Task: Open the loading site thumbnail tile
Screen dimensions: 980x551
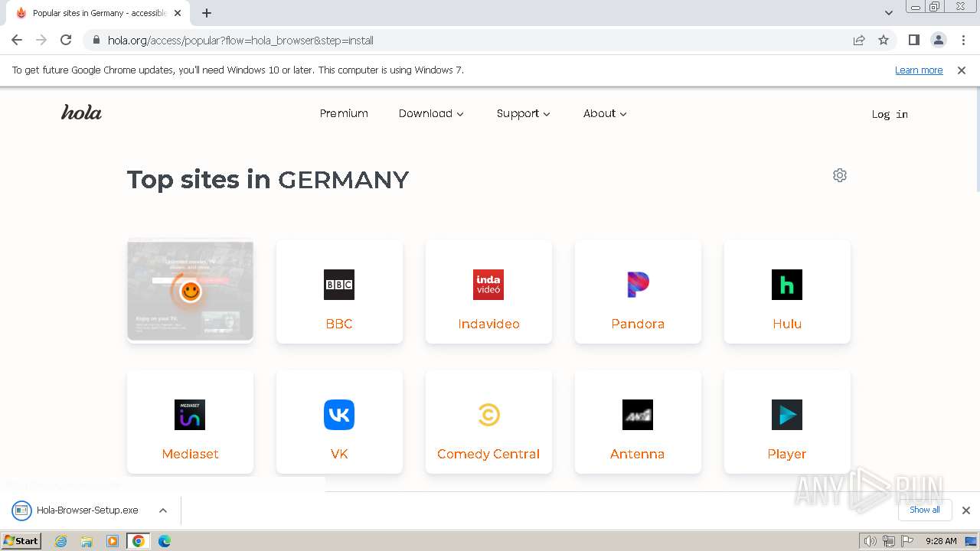Action: [x=190, y=291]
